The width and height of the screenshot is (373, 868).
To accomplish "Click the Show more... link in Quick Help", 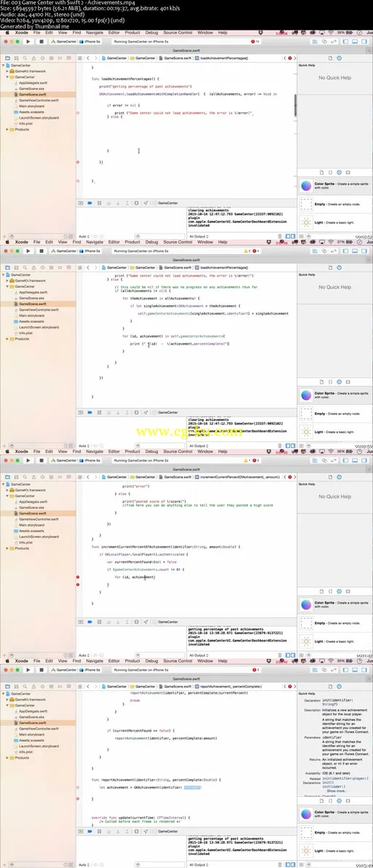I will tap(337, 791).
